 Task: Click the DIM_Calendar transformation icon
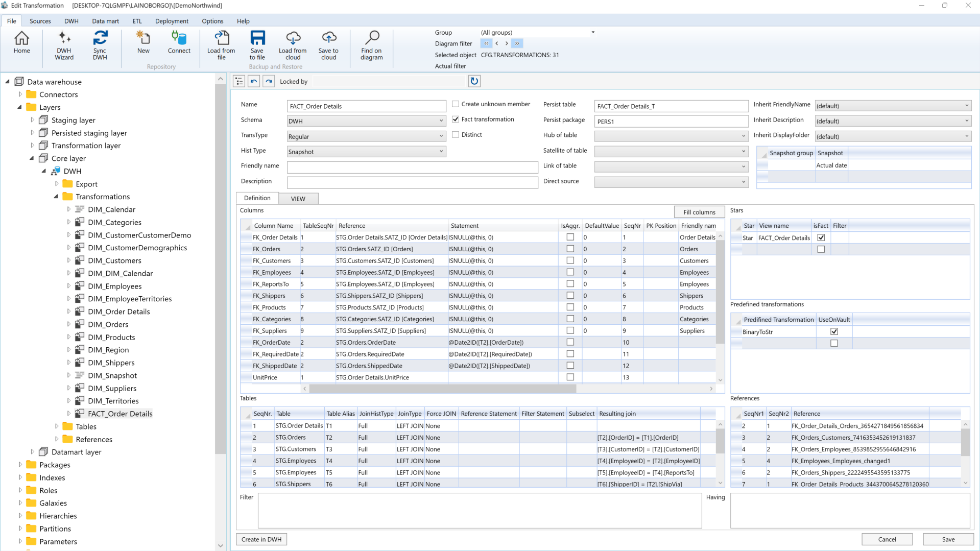(80, 209)
